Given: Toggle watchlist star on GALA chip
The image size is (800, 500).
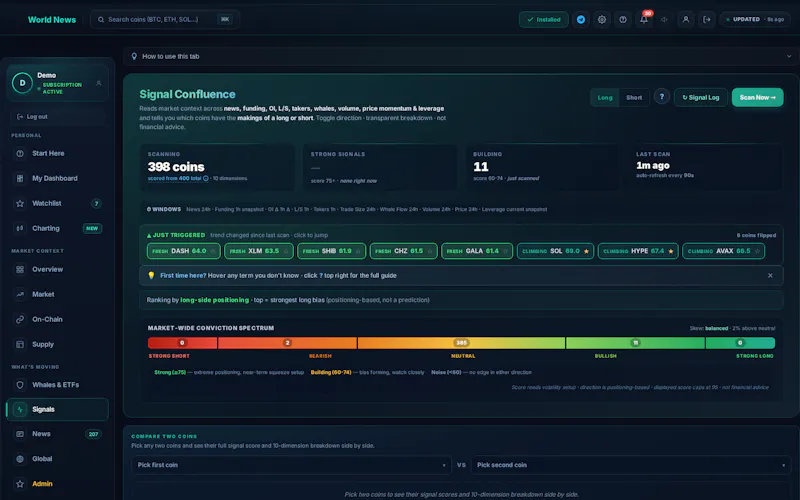Looking at the screenshot, I should click(505, 251).
